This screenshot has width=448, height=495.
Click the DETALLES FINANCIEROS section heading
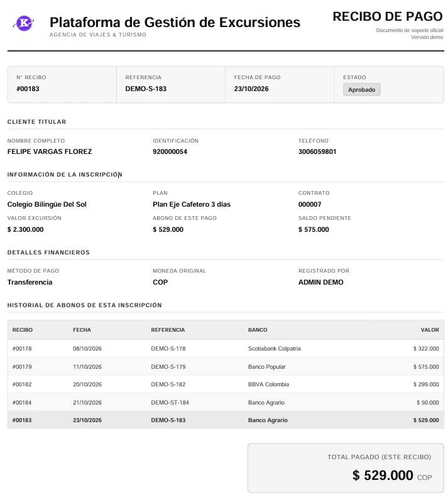tap(48, 253)
